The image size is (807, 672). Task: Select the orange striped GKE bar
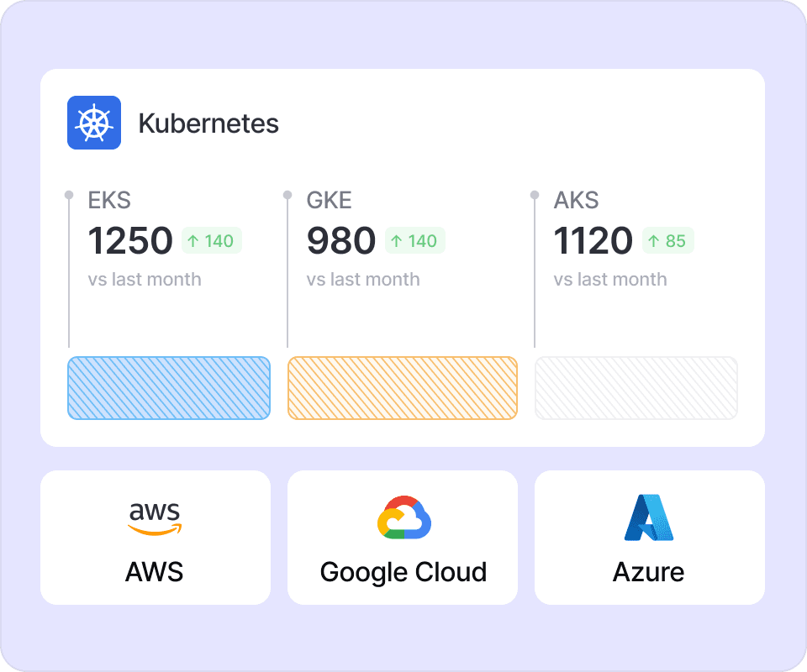403,388
